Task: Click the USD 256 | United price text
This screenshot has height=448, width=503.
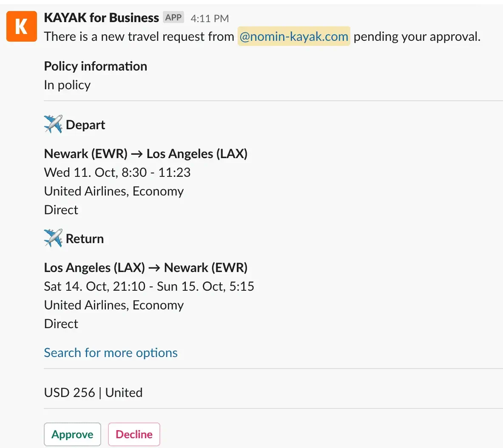Action: pyautogui.click(x=93, y=392)
